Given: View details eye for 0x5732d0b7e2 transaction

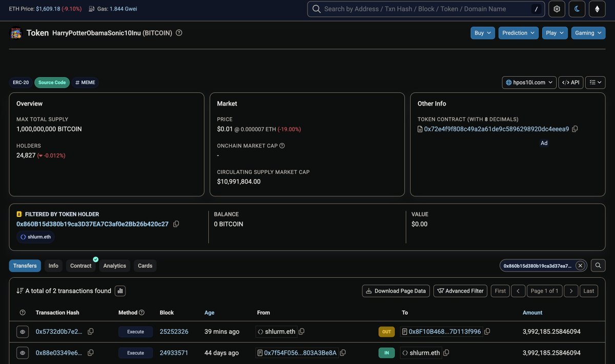Looking at the screenshot, I should (23, 332).
